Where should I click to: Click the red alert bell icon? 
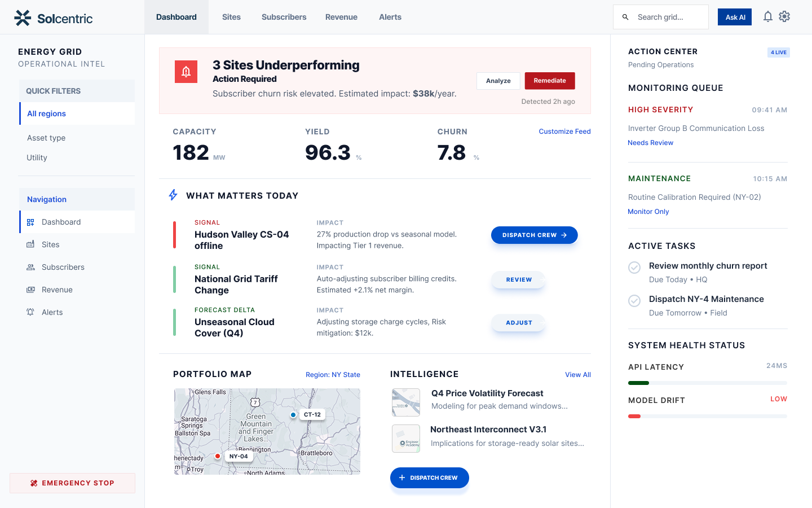click(186, 72)
